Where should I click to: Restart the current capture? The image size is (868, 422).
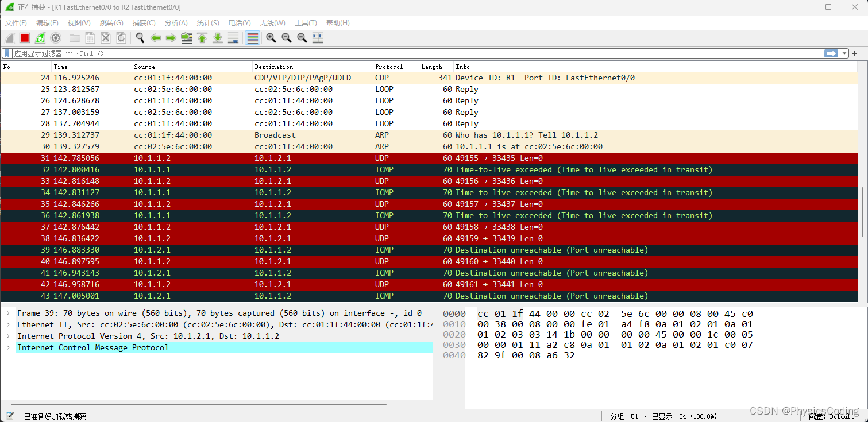click(x=39, y=38)
